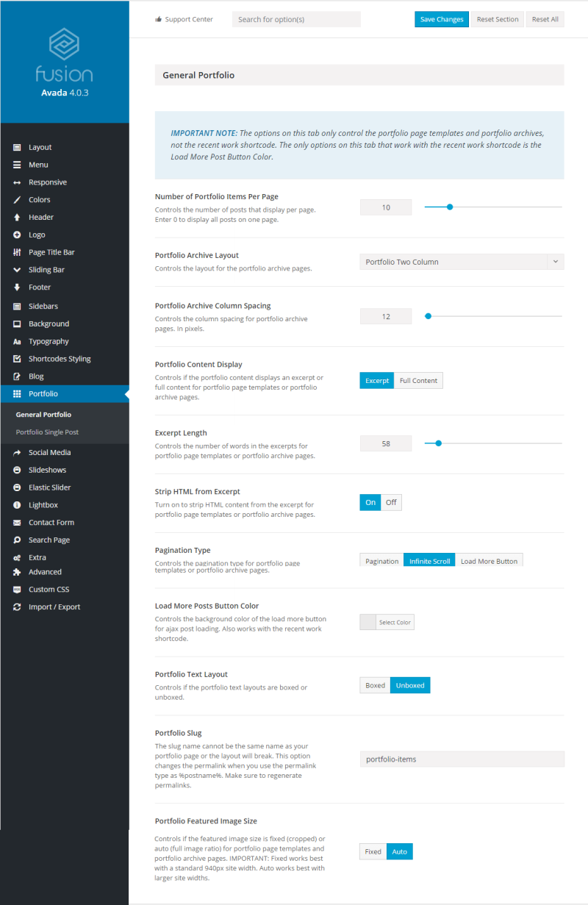Open Portfolio Single Post submenu item
This screenshot has height=905, width=588.
[x=47, y=432]
